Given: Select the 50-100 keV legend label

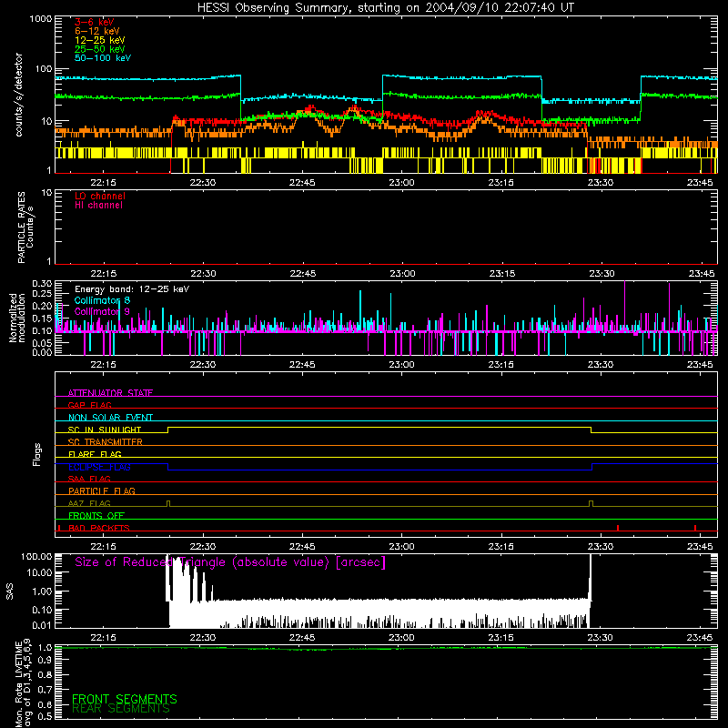Looking at the screenshot, I should tap(103, 58).
